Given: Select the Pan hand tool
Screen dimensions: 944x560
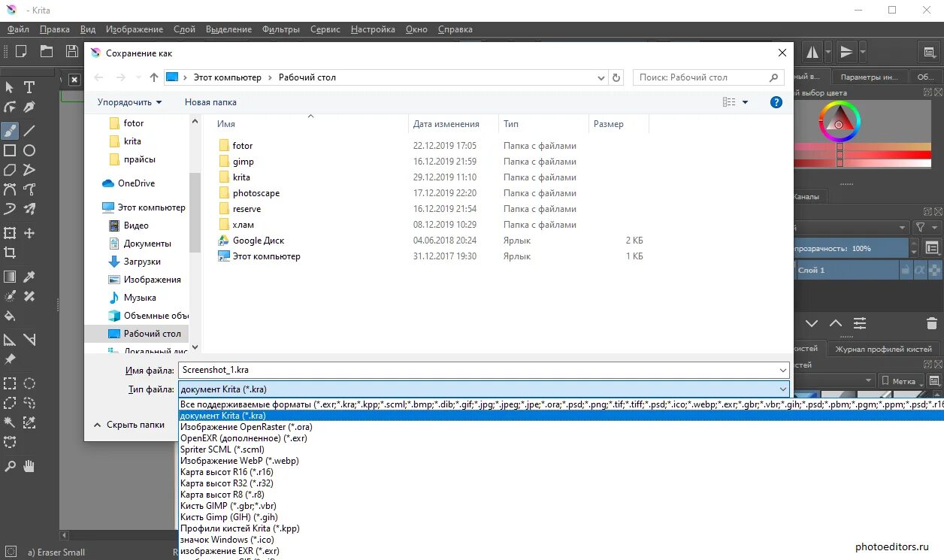Looking at the screenshot, I should pos(29,466).
